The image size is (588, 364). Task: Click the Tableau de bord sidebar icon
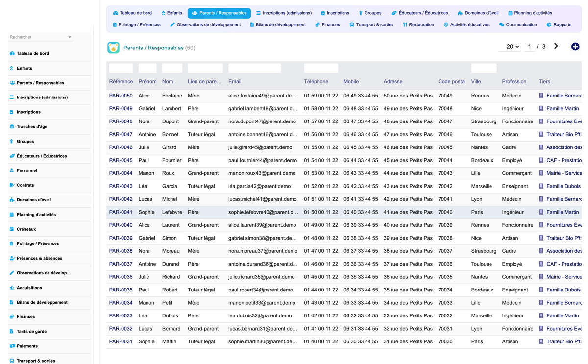[12, 53]
